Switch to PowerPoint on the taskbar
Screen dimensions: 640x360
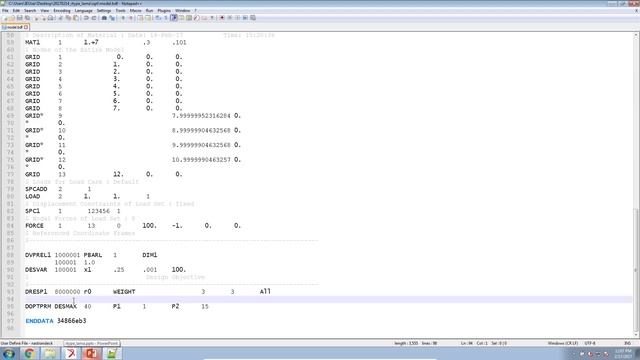[91, 353]
